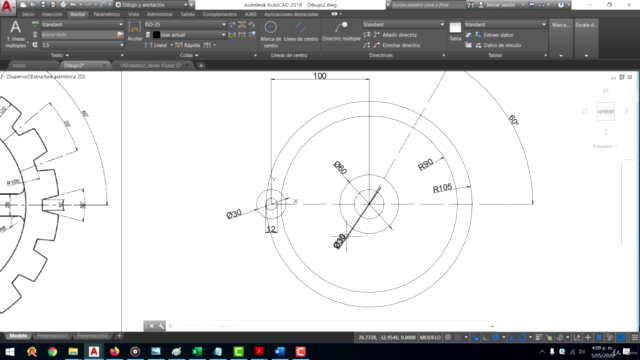The height and width of the screenshot is (360, 640).
Task: Click the wrench icon on command line
Action: click(161, 326)
